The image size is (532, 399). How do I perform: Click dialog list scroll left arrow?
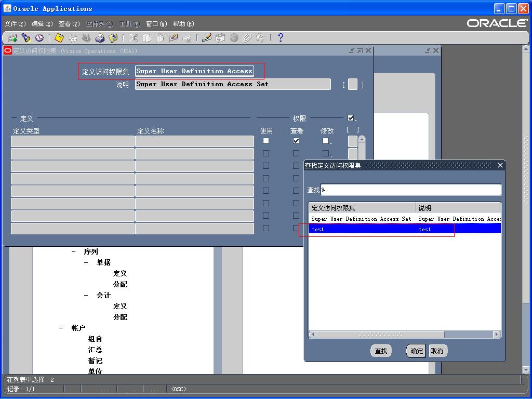[x=312, y=334]
